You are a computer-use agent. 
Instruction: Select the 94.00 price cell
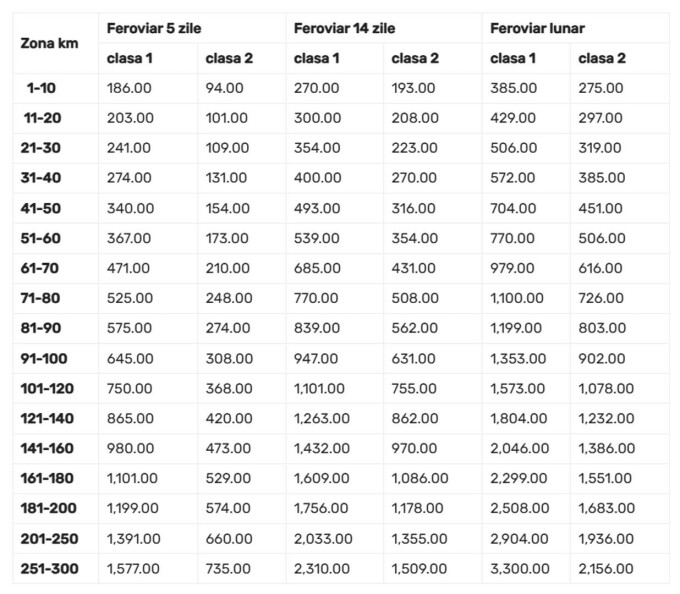tap(224, 88)
